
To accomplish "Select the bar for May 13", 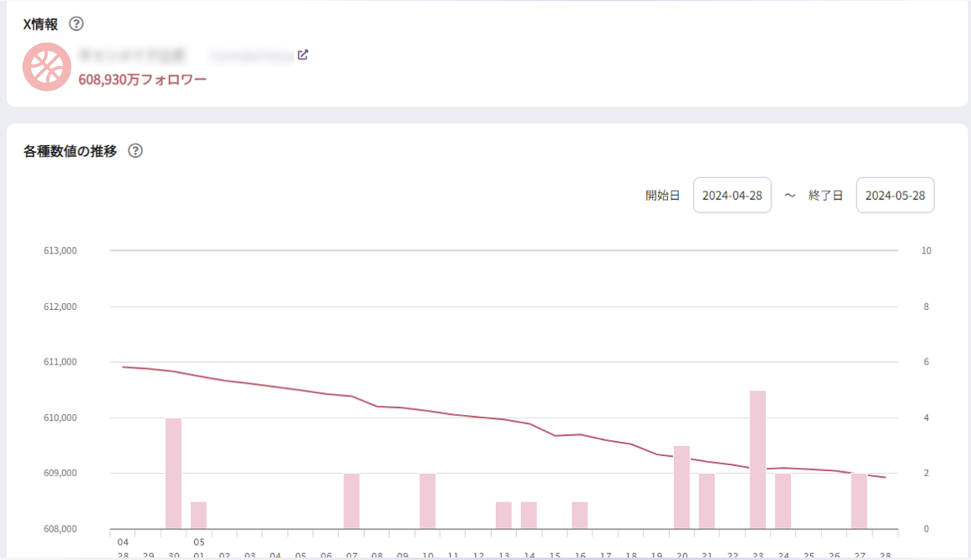I will pyautogui.click(x=504, y=515).
